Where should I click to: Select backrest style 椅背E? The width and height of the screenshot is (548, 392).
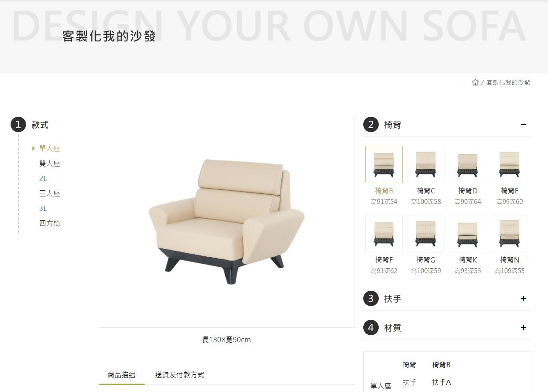coord(509,164)
